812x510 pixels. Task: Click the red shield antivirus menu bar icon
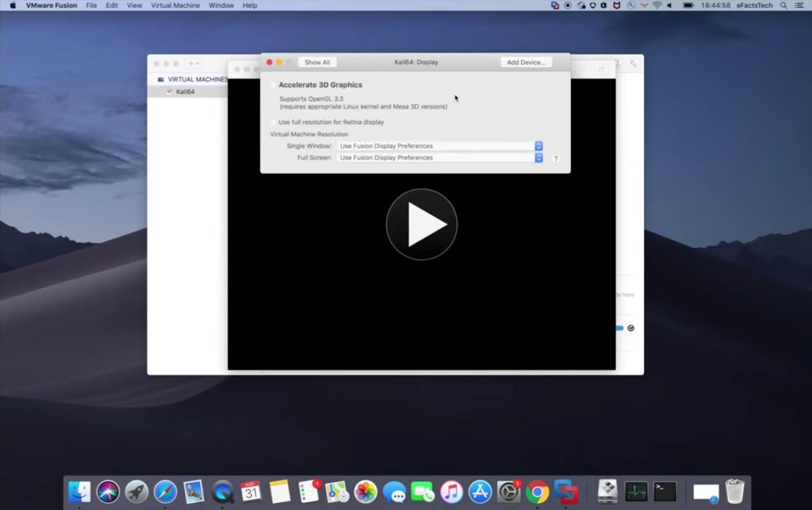pos(617,5)
